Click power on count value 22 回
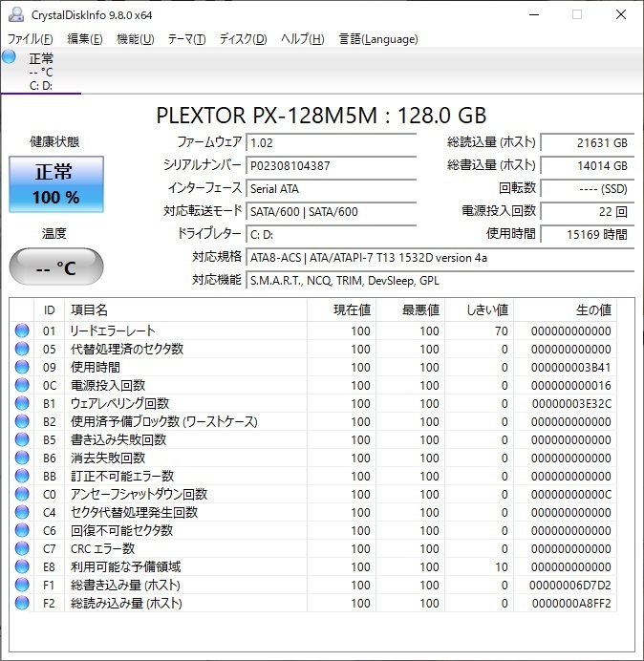Image resolution: width=644 pixels, height=661 pixels. click(588, 211)
